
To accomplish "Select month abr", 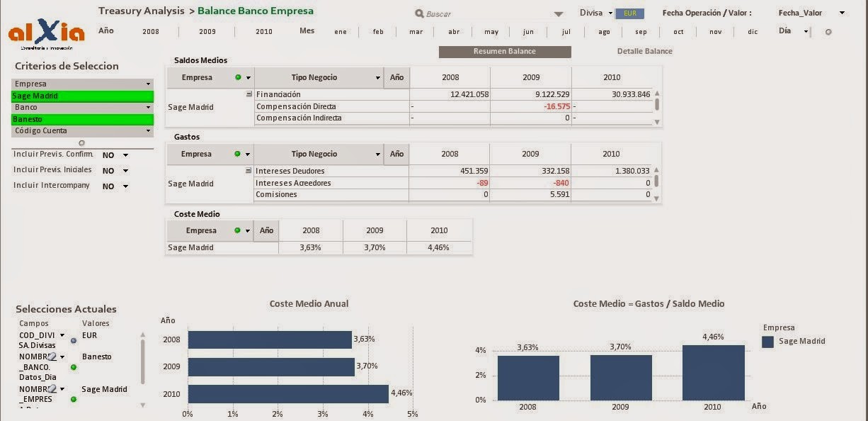I will click(454, 32).
